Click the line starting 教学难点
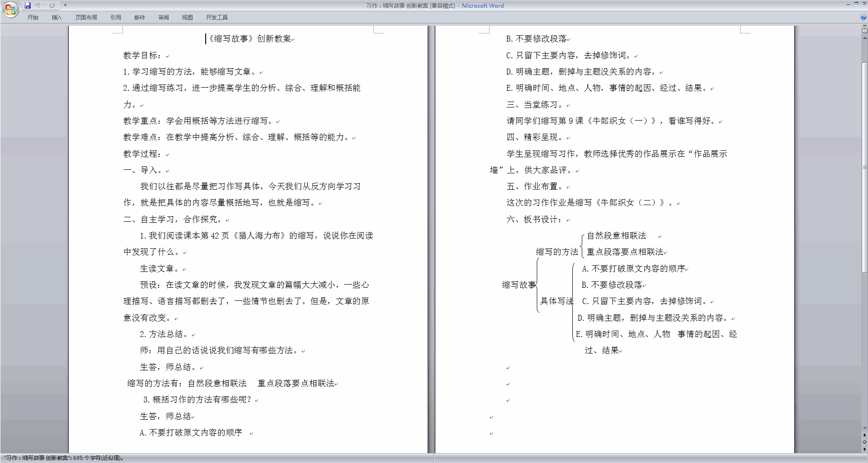 click(x=236, y=137)
